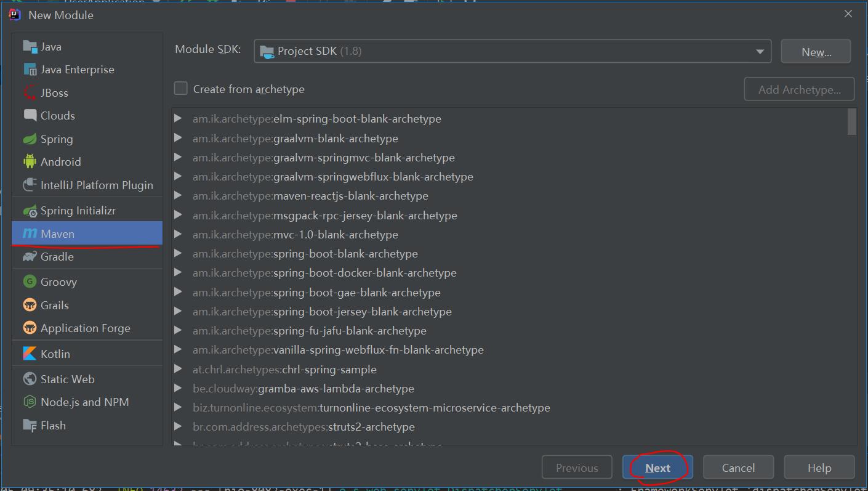This screenshot has width=868, height=491.
Task: Select the Spring Initializr icon
Action: click(x=30, y=211)
